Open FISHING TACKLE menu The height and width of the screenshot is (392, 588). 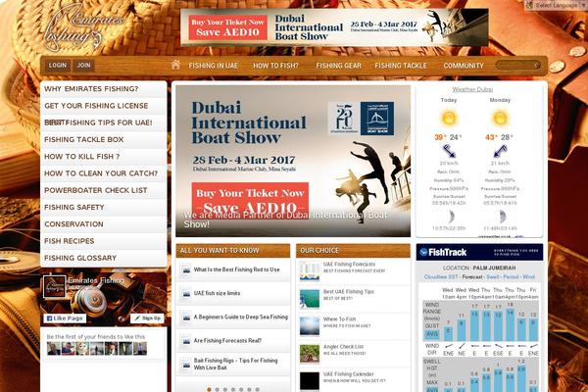[x=401, y=66]
